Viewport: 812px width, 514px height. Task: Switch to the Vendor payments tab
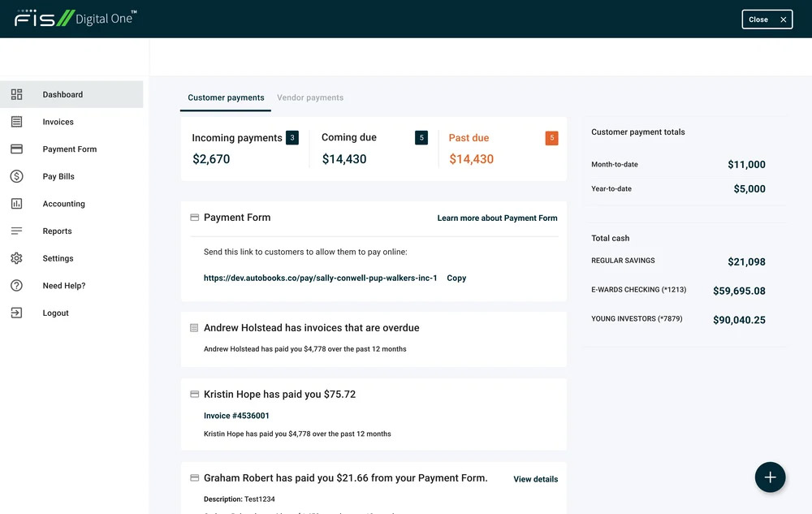(309, 96)
